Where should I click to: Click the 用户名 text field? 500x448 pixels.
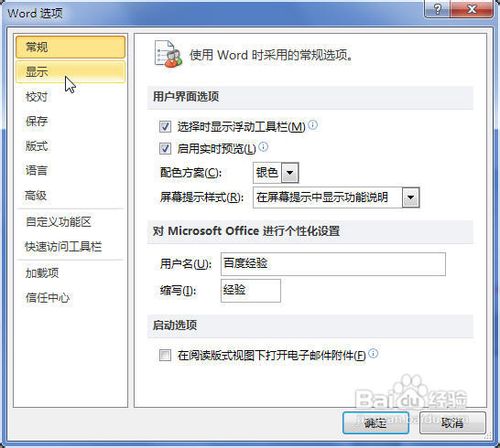(333, 264)
